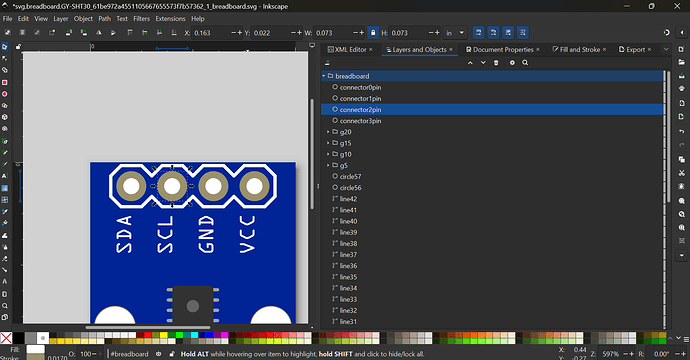Select connector3pin in the object list
This screenshot has height=360, width=690.
(x=492, y=121)
